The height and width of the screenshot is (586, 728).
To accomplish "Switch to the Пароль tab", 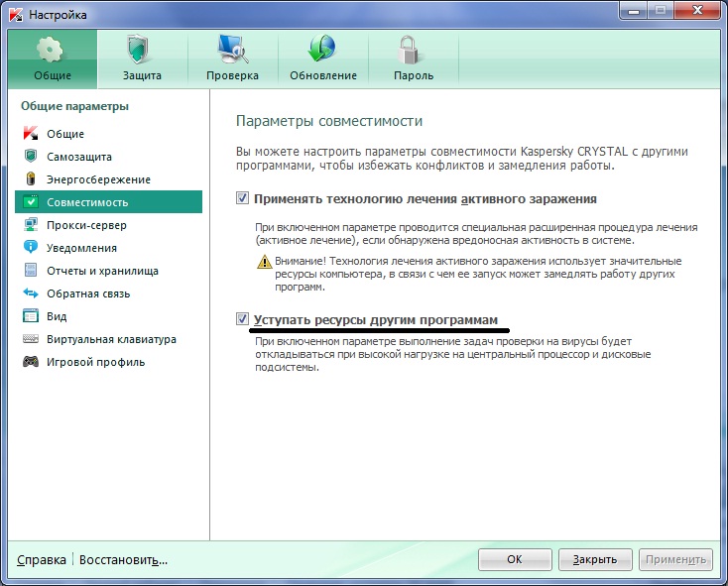I will tap(414, 59).
